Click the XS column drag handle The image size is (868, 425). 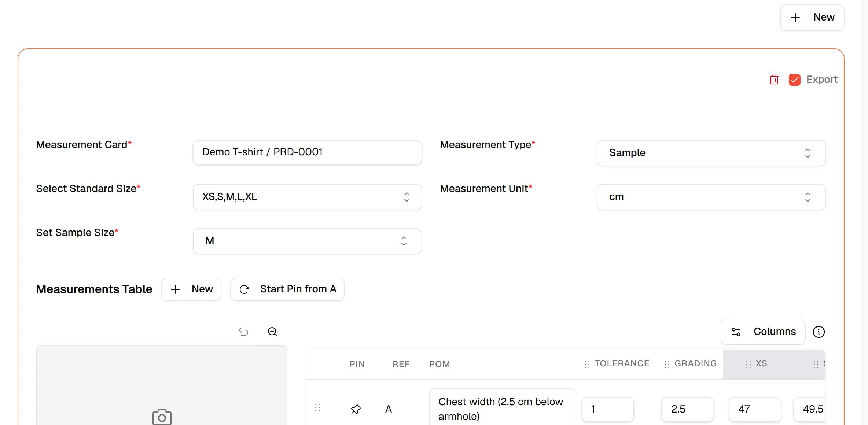pos(748,364)
